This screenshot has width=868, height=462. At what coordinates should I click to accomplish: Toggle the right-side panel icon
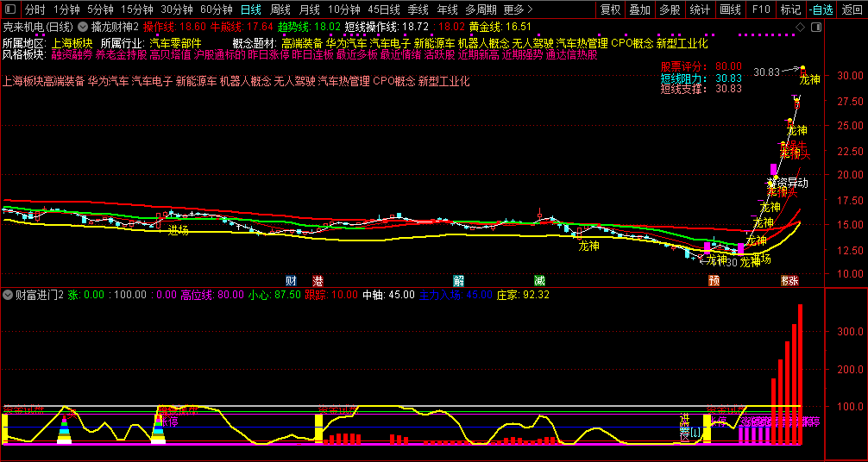(815, 27)
